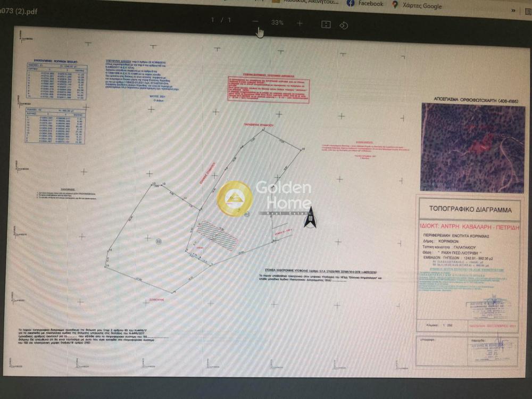Click the current page number field
This screenshot has height=399, width=532.
click(x=214, y=20)
